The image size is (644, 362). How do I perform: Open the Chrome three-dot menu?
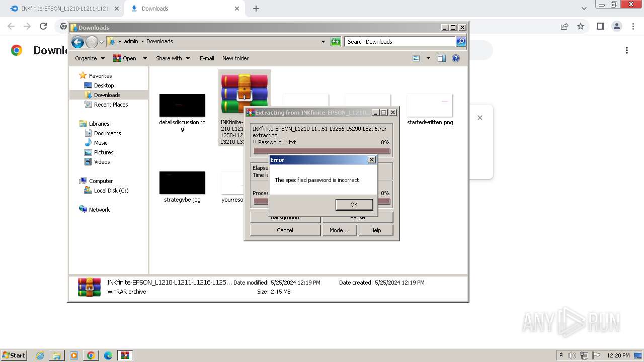tap(632, 26)
